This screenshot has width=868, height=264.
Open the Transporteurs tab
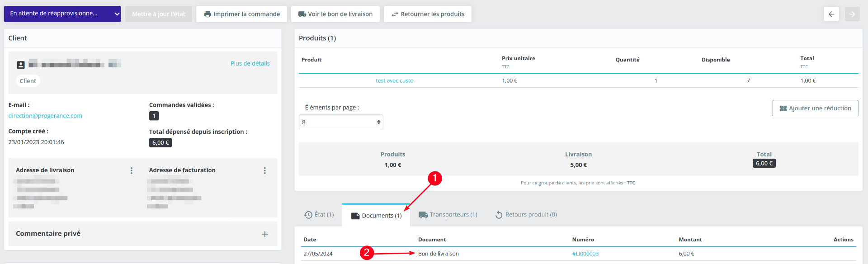coord(448,215)
